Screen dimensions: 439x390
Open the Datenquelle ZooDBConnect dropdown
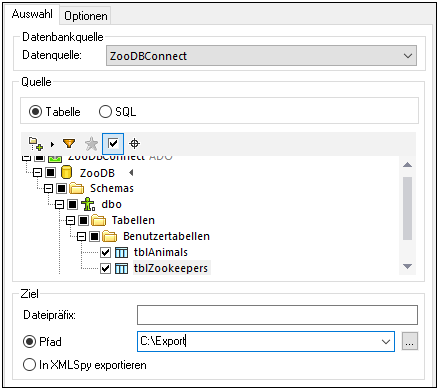click(261, 56)
